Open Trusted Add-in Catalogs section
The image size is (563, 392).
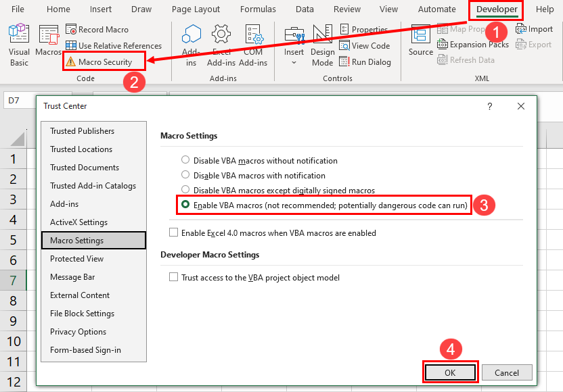coord(93,186)
